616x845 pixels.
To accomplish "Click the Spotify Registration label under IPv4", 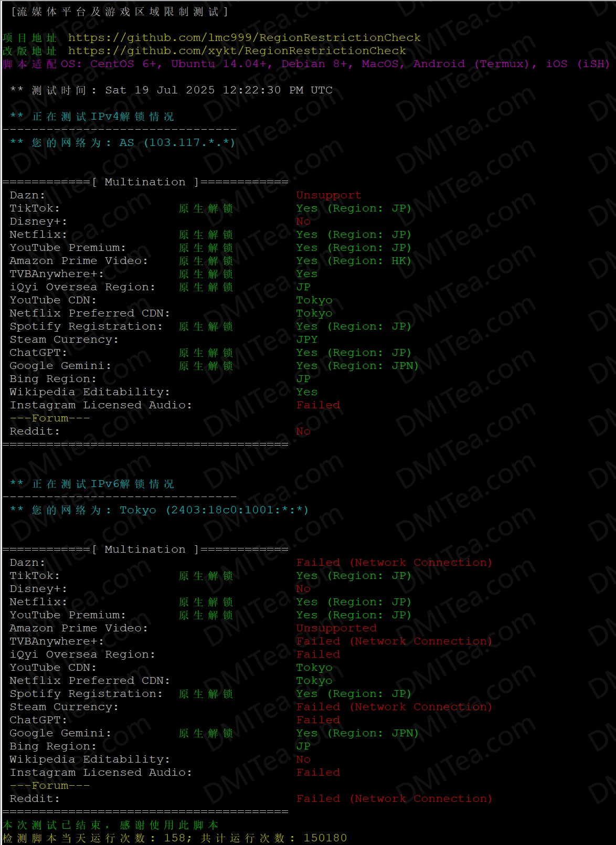I will pyautogui.click(x=86, y=326).
